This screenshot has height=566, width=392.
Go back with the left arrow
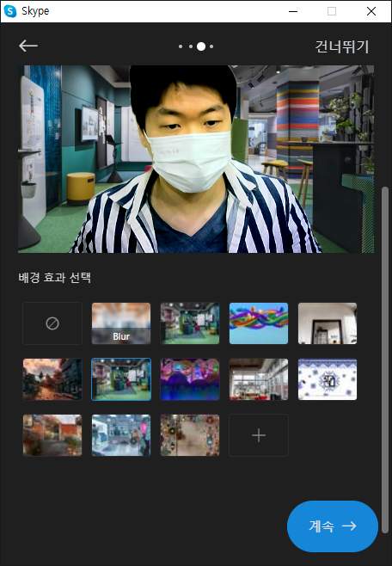click(28, 46)
